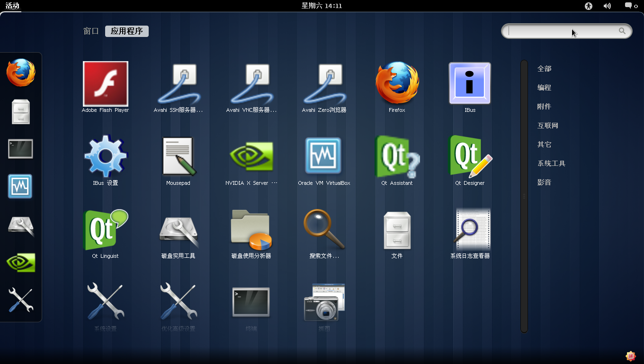
Task: Switch to the 窗口 tab
Action: [91, 31]
